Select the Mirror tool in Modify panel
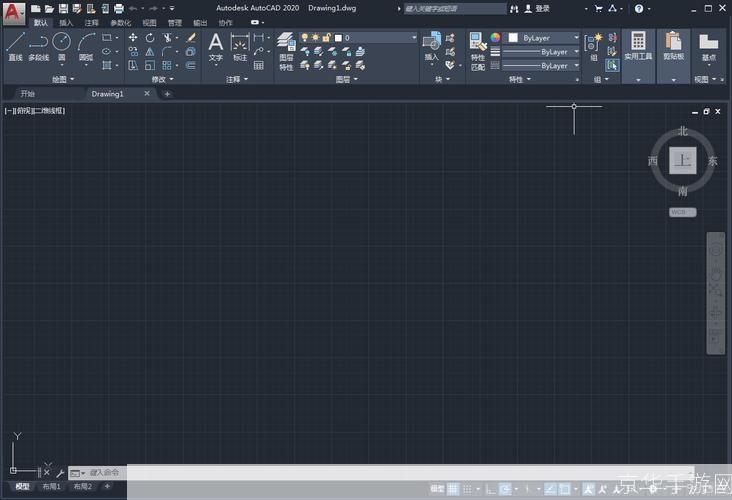 click(150, 51)
